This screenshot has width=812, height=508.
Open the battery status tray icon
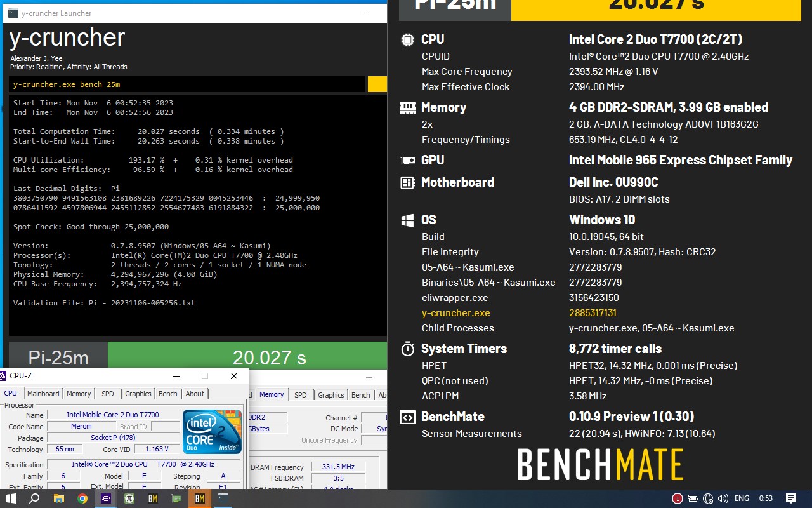(693, 498)
